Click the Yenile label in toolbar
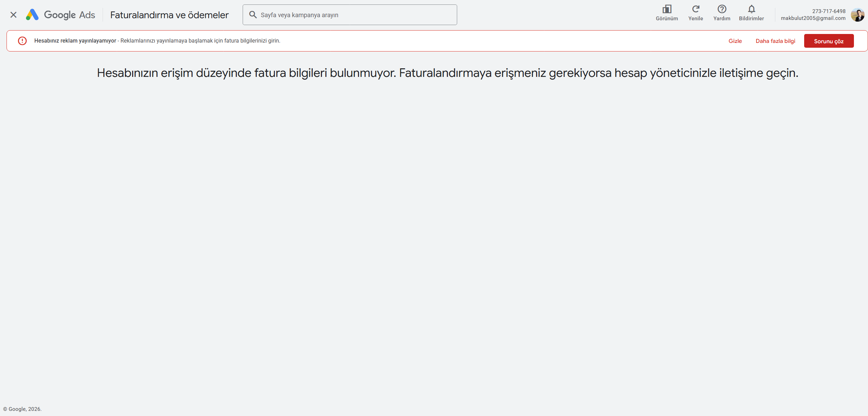Viewport: 868px width, 416px height. 695,19
